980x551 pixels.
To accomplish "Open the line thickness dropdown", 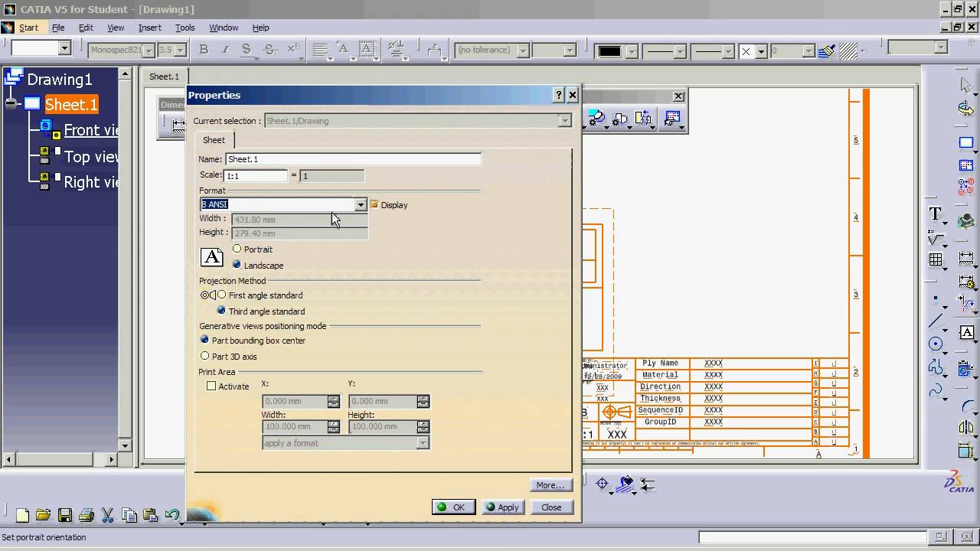I will point(678,51).
